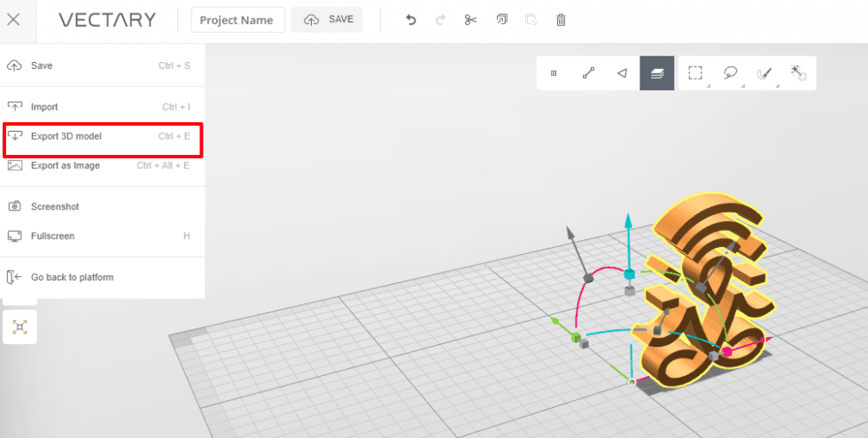Screen dimensions: 868x438
Task: Click the fit-to-view frame icon
Action: tap(19, 327)
